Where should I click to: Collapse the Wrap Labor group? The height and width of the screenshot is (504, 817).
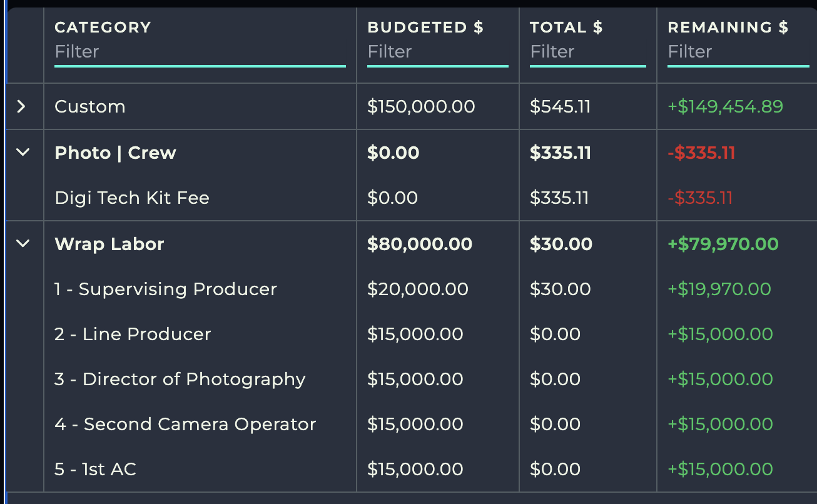(23, 243)
